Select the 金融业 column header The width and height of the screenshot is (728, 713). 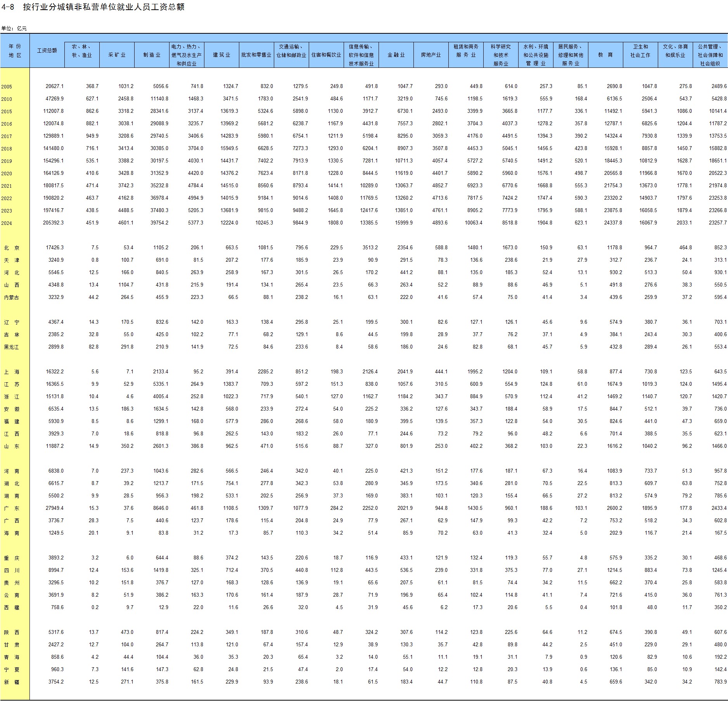pyautogui.click(x=396, y=55)
